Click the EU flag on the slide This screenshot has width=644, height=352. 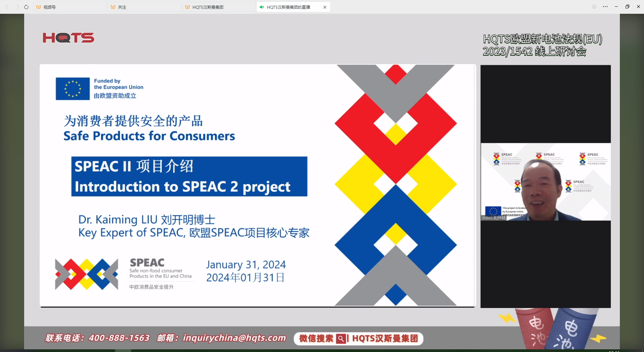click(72, 89)
